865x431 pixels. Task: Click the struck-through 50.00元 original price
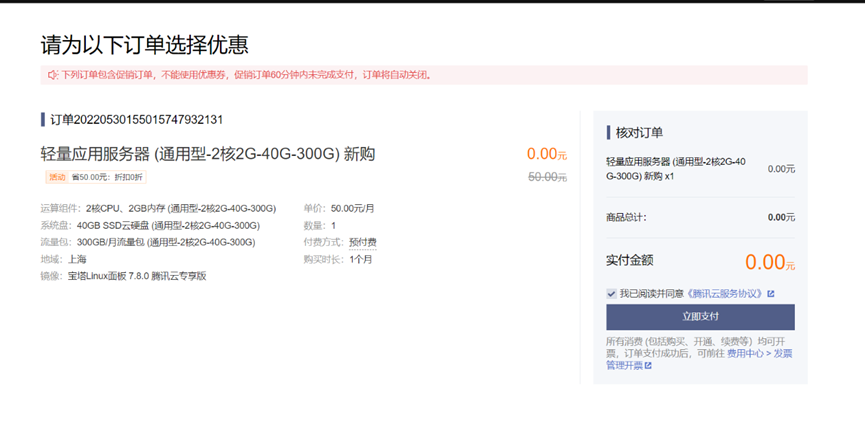pos(547,177)
